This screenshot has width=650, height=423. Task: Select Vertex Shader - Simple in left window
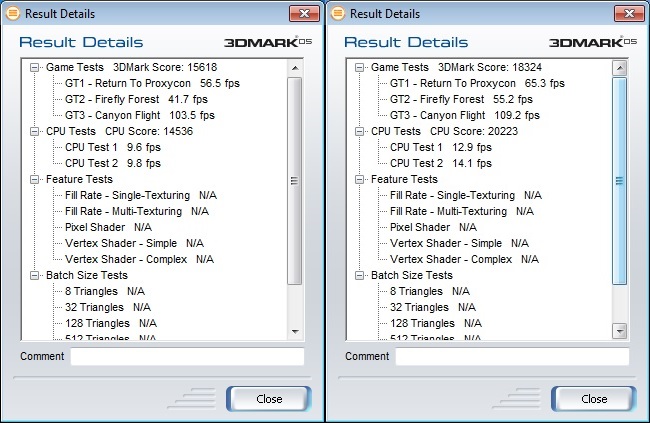134,243
